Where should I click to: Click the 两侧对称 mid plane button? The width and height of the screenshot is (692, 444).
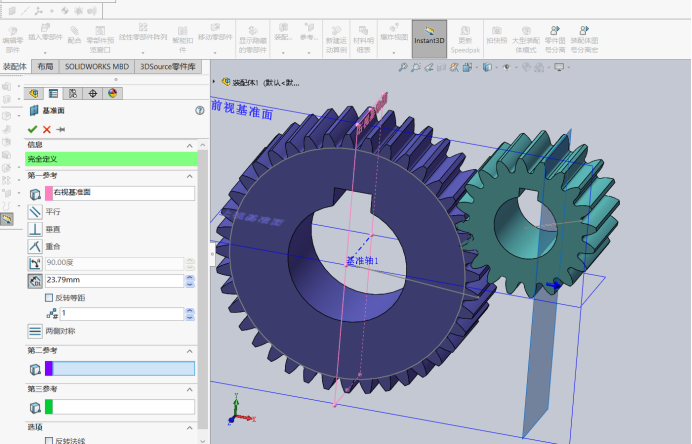pyautogui.click(x=35, y=331)
